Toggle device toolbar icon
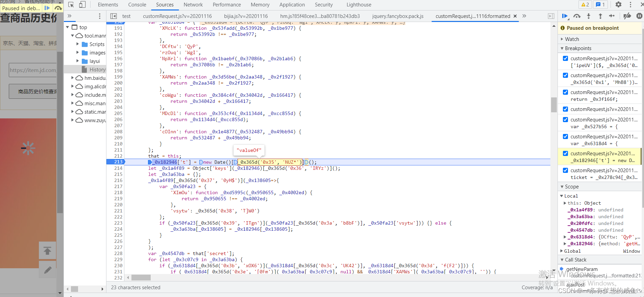Viewport: 644px width, 297px height. 82,5
